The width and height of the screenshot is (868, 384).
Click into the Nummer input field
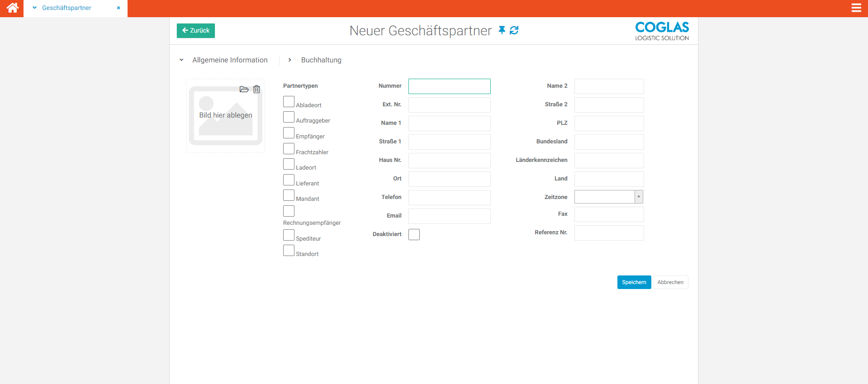[x=449, y=86]
